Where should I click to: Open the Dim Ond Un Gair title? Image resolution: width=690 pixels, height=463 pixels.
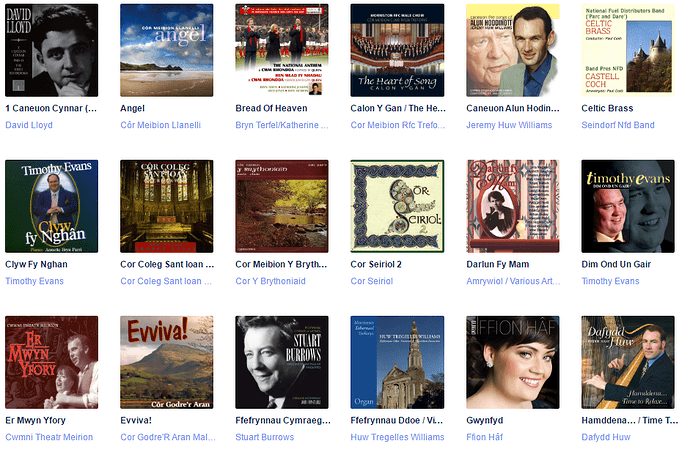click(616, 264)
